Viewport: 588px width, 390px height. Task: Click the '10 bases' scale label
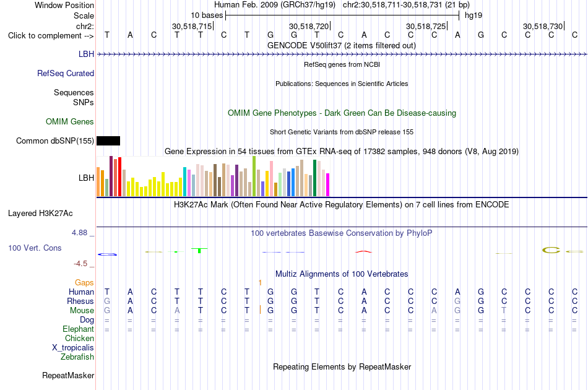point(207,15)
